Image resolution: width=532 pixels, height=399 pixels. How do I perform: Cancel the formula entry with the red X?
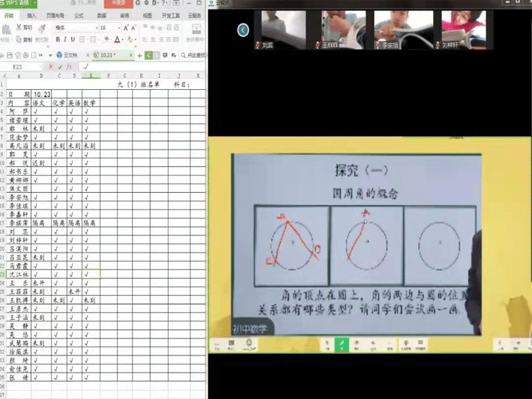[x=51, y=67]
